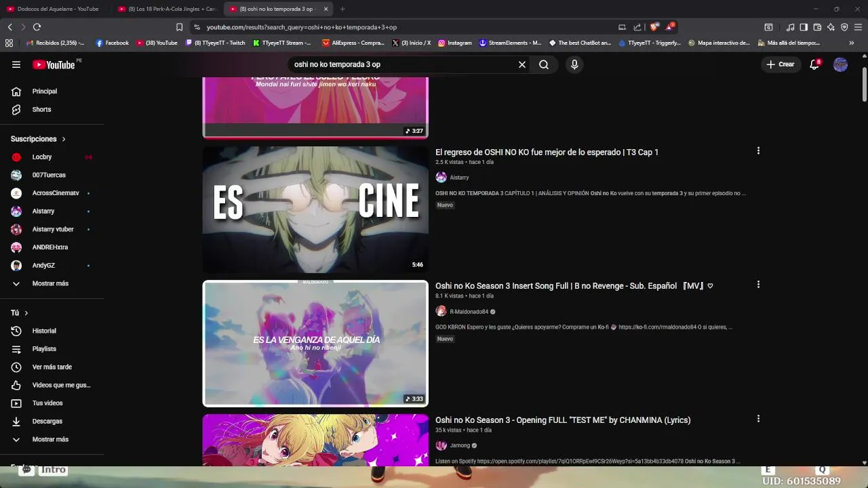Open R-Maldonado84 channel link
The height and width of the screenshot is (488, 868).
coord(469,312)
